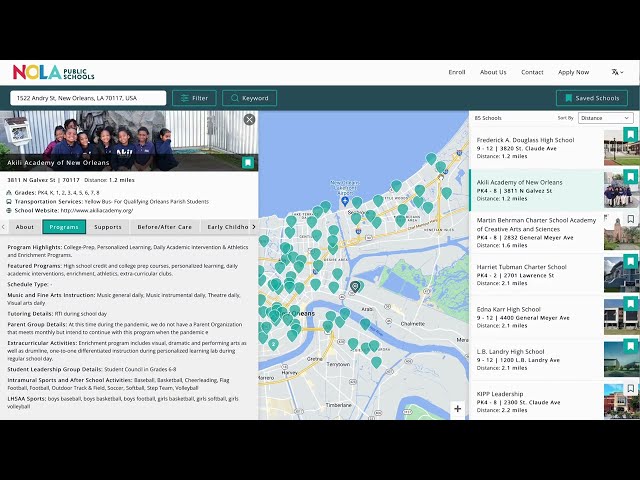This screenshot has width=640, height=480.
Task: Open Keyword search
Action: click(249, 98)
